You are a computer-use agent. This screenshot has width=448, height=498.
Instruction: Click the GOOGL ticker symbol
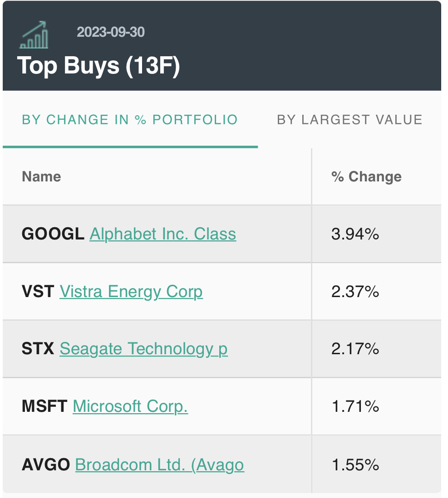click(x=53, y=234)
